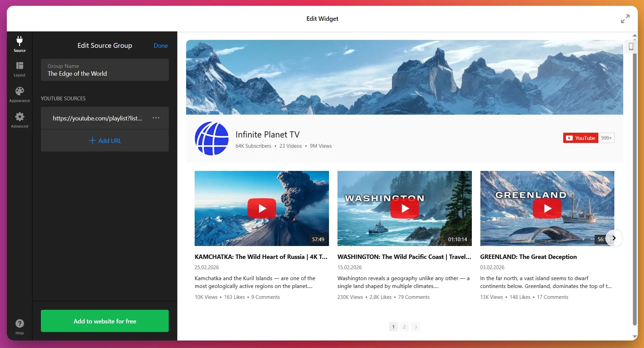Select page 1 in pagination
This screenshot has height=348, width=644.
393,327
